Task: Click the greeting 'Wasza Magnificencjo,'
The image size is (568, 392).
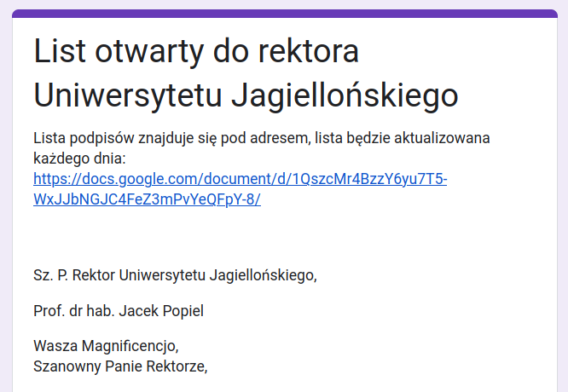Action: point(106,346)
